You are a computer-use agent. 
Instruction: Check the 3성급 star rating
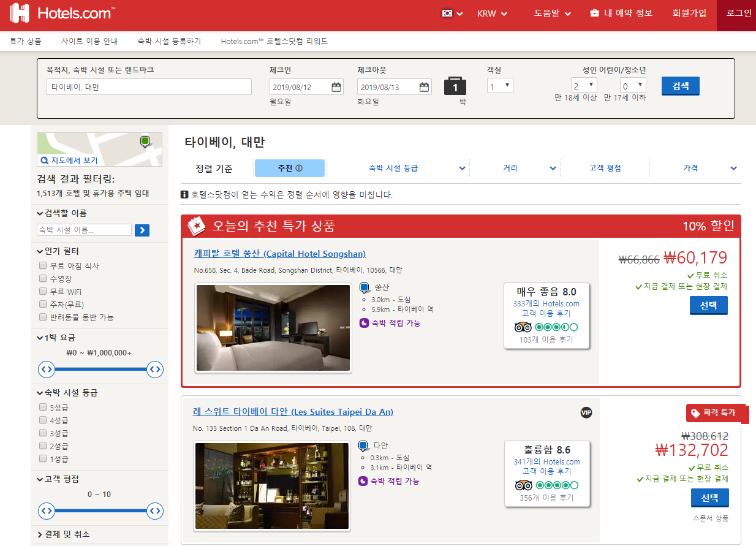43,433
